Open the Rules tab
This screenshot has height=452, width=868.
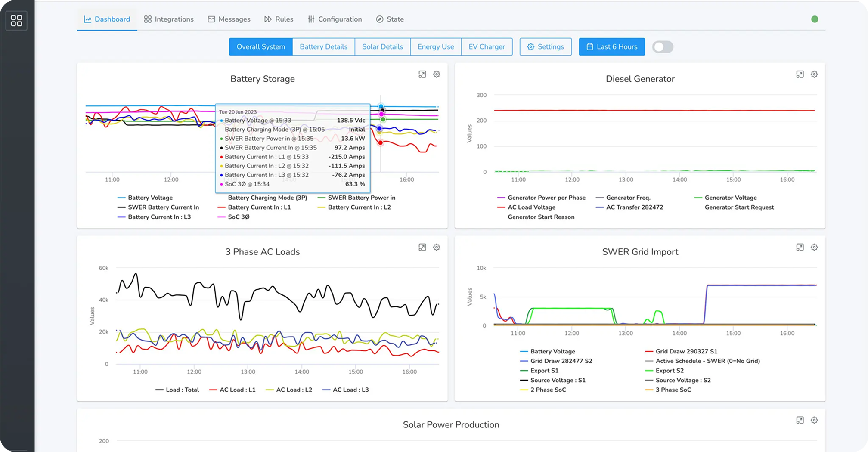click(279, 19)
